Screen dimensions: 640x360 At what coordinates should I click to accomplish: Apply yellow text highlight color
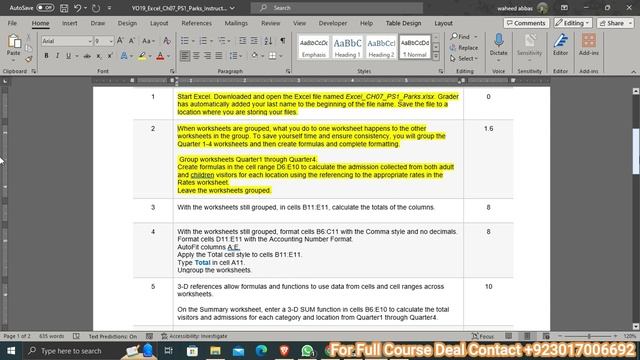click(142, 56)
